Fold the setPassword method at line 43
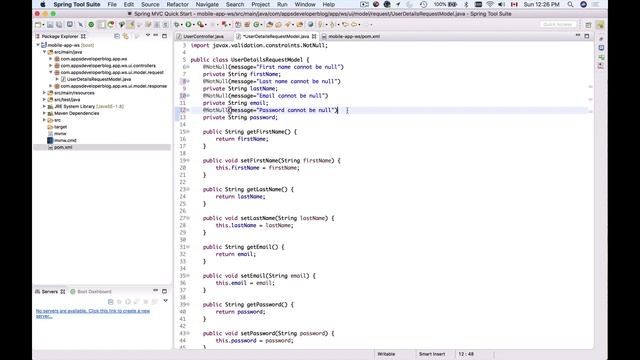 (x=188, y=333)
